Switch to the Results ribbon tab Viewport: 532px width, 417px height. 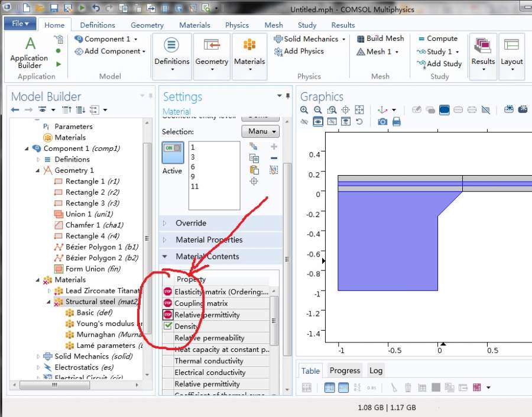pyautogui.click(x=343, y=25)
